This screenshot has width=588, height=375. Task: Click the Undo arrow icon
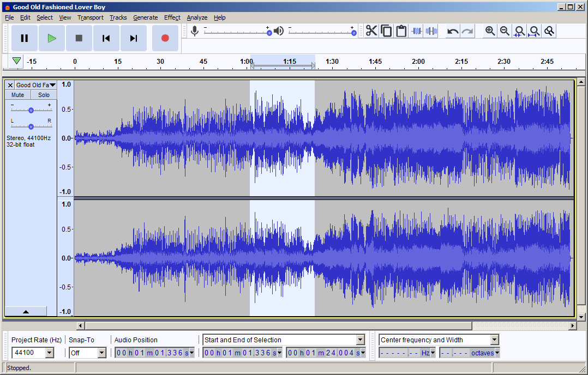point(453,31)
